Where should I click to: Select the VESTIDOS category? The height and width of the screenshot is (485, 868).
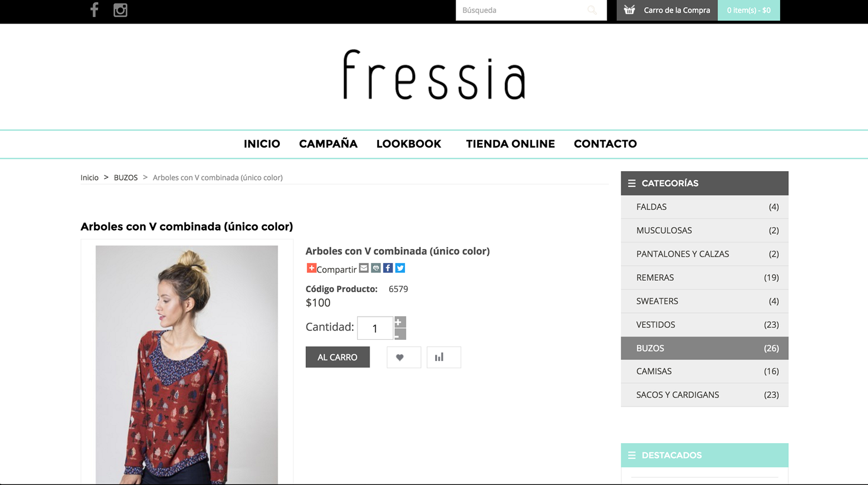coord(704,325)
